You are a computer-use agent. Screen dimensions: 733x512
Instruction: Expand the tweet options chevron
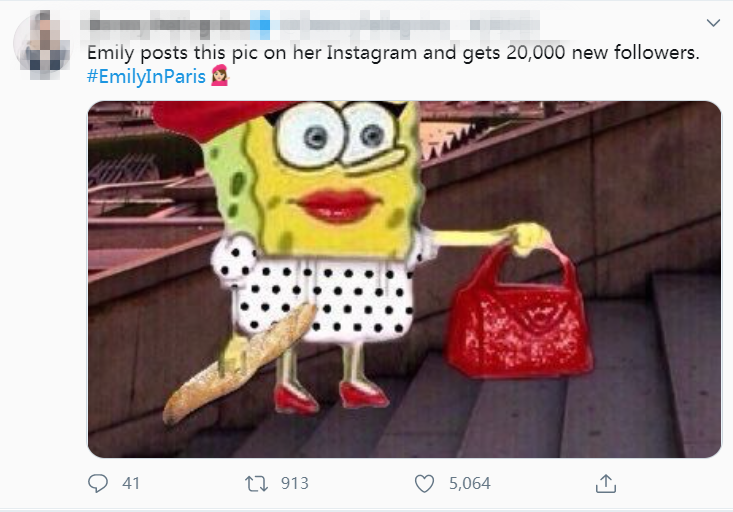[713, 22]
